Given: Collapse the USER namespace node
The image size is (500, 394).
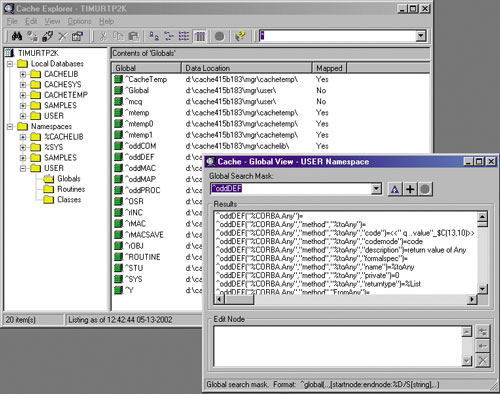Looking at the screenshot, I should click(x=23, y=168).
